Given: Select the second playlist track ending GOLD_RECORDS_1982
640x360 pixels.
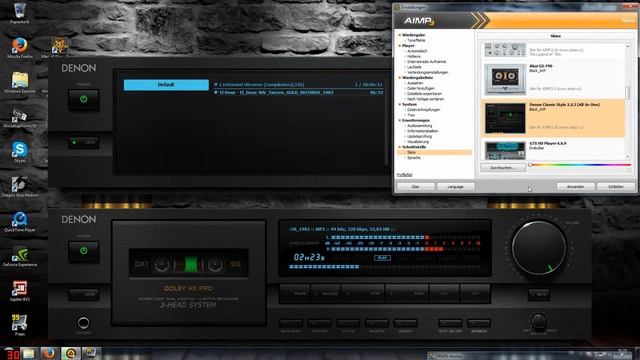Looking at the screenshot, I should (298, 93).
